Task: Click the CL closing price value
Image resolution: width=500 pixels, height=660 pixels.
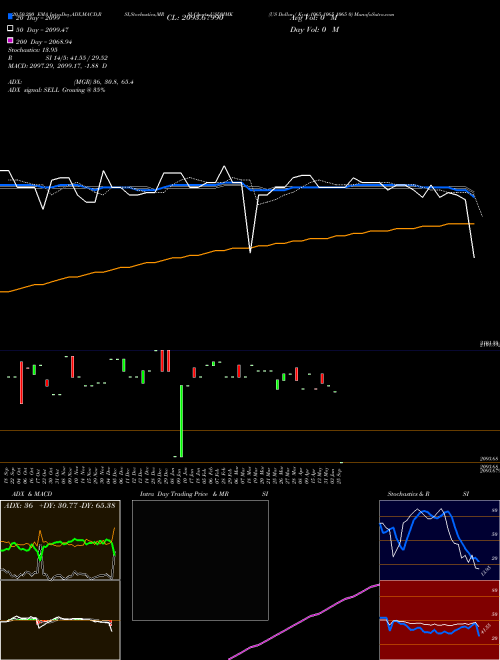Action: pyautogui.click(x=195, y=18)
